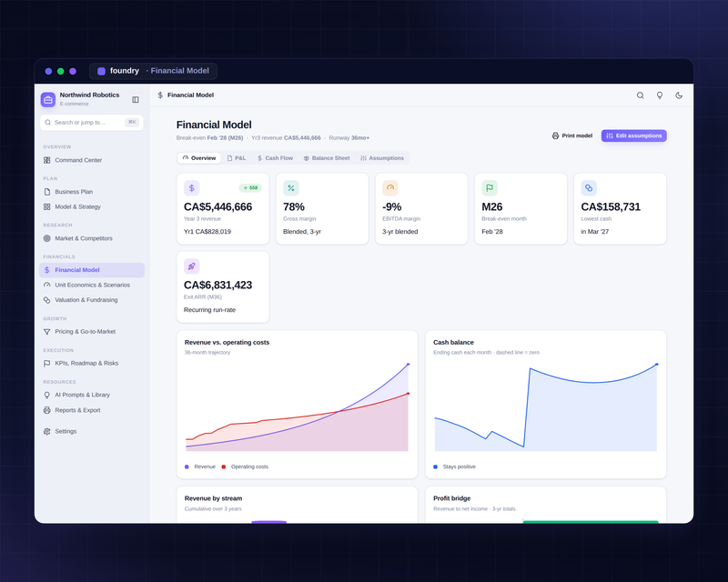728x582 pixels.
Task: Click the Northwind Robotics workspace name
Action: tap(89, 95)
